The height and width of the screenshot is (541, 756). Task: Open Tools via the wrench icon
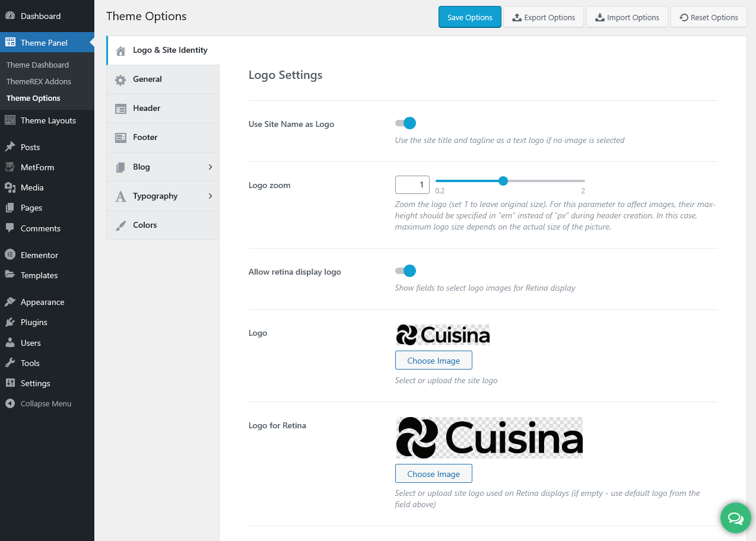point(10,363)
